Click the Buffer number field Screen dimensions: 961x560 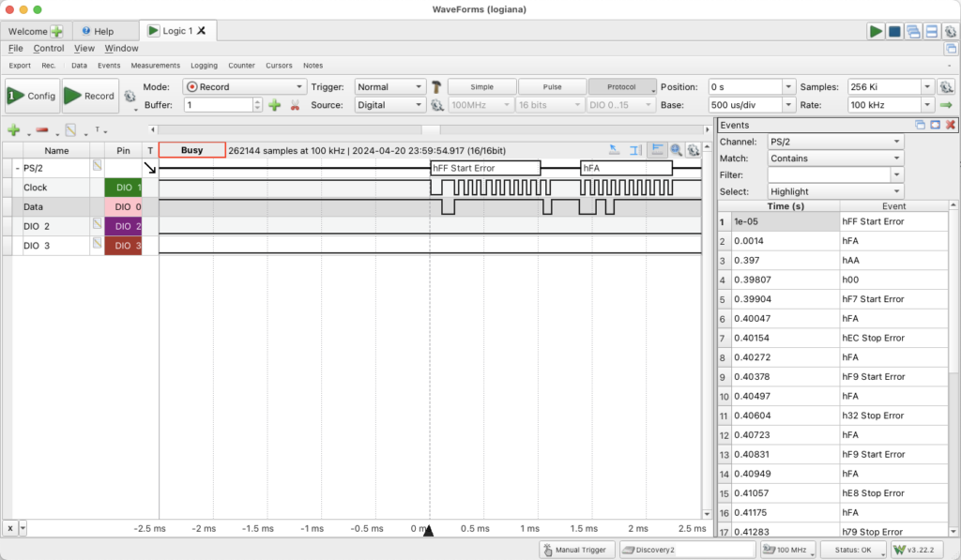click(219, 105)
